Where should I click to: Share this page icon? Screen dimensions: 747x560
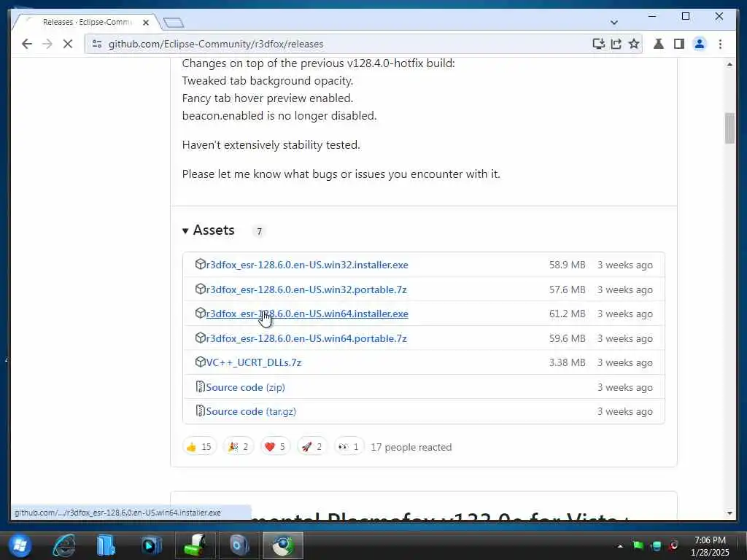(x=616, y=44)
